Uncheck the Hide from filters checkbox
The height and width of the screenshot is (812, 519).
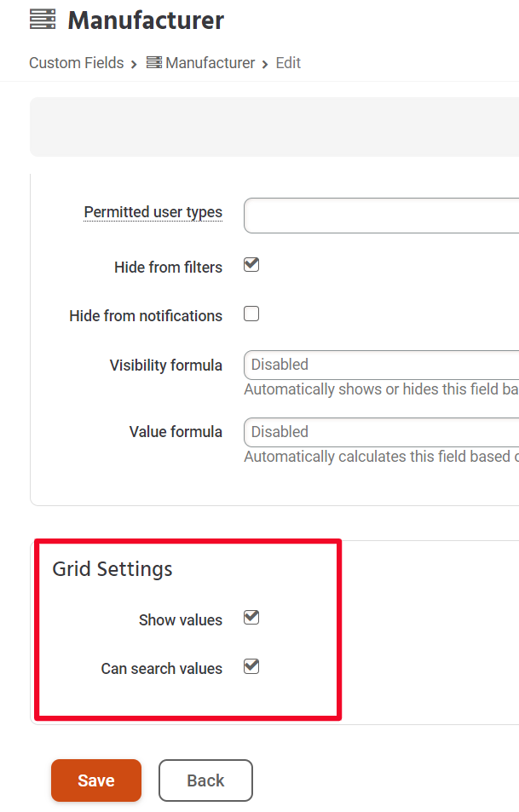tap(251, 264)
